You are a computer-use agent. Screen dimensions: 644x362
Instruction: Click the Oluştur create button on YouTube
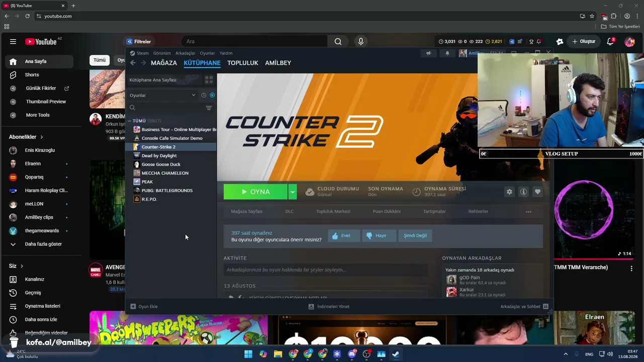click(584, 42)
